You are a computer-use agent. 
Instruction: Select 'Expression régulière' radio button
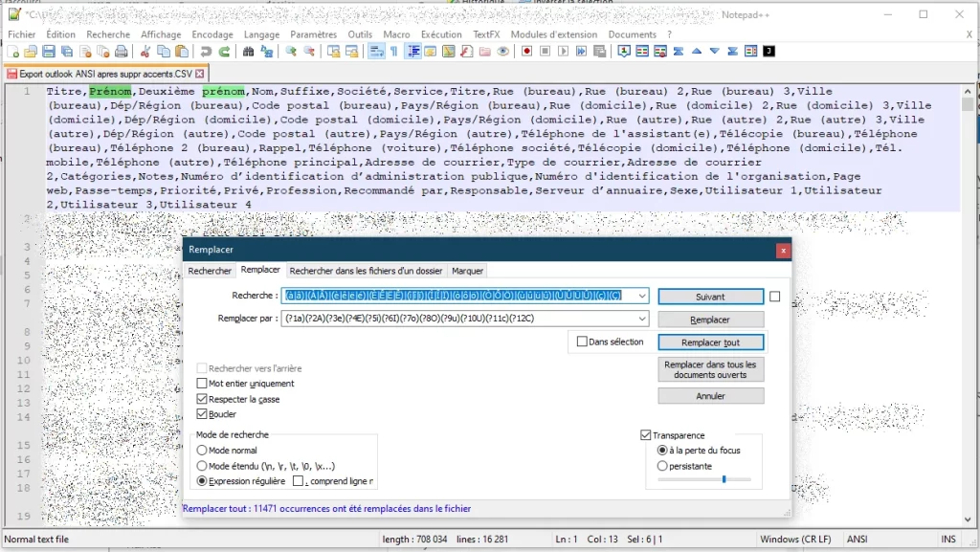202,481
